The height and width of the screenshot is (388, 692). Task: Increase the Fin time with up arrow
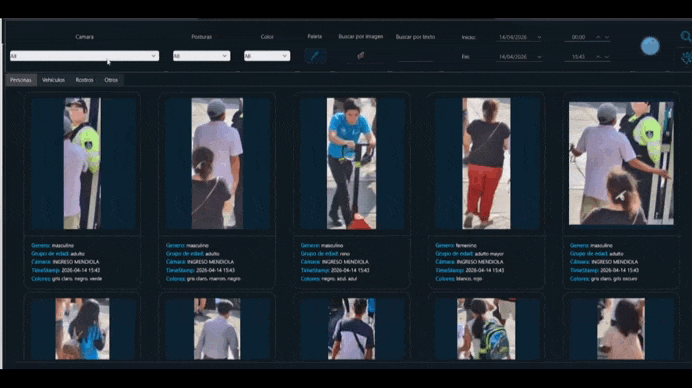[598, 57]
